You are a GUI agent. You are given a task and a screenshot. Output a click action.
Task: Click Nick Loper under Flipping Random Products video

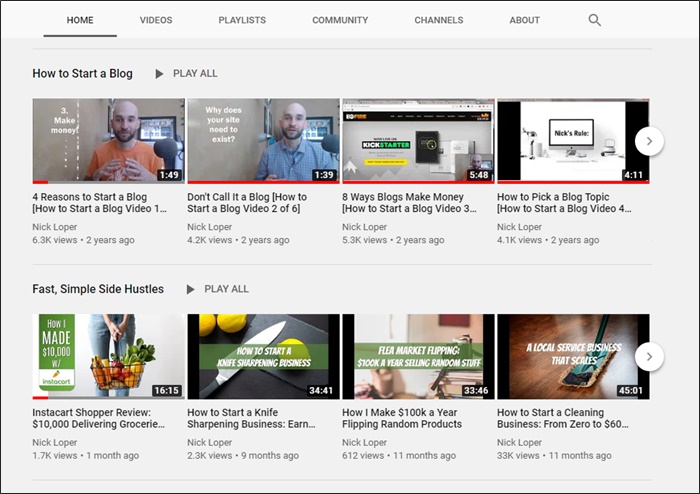tap(364, 443)
